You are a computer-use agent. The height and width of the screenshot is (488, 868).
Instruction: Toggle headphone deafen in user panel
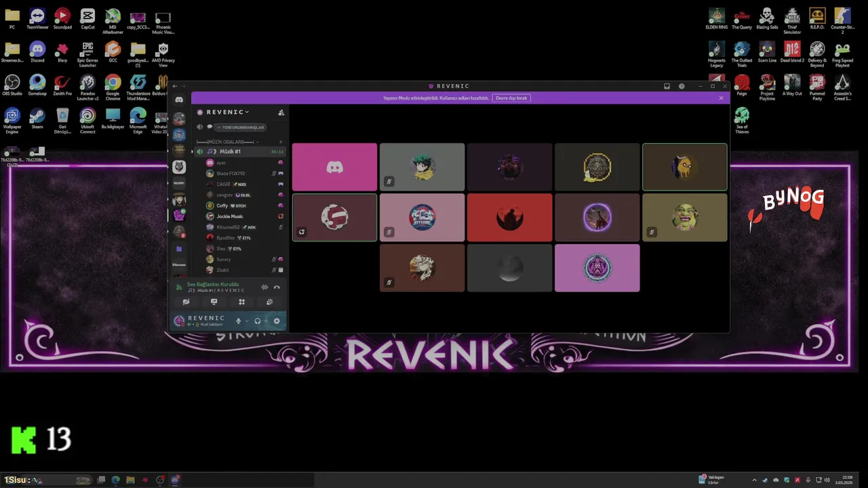point(258,321)
